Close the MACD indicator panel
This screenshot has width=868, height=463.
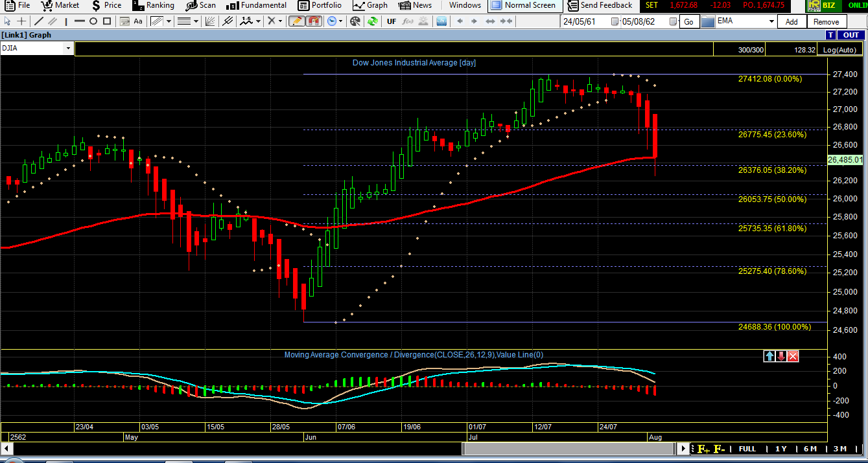point(793,356)
